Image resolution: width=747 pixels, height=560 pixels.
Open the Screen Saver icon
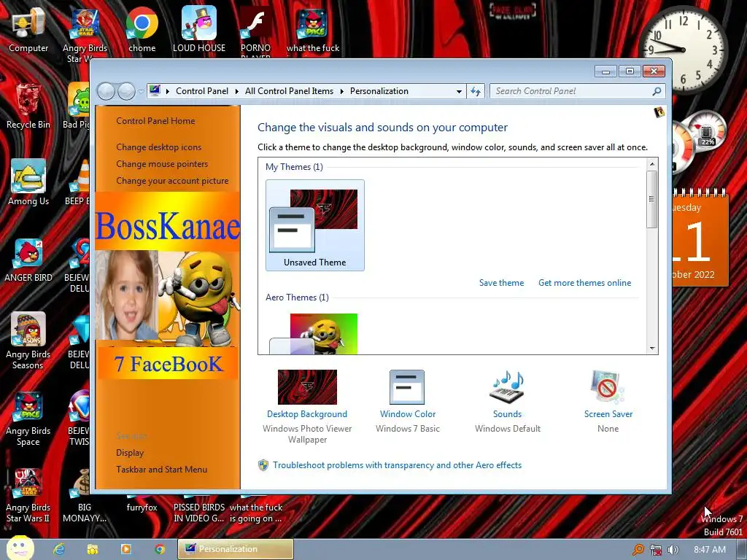[608, 387]
